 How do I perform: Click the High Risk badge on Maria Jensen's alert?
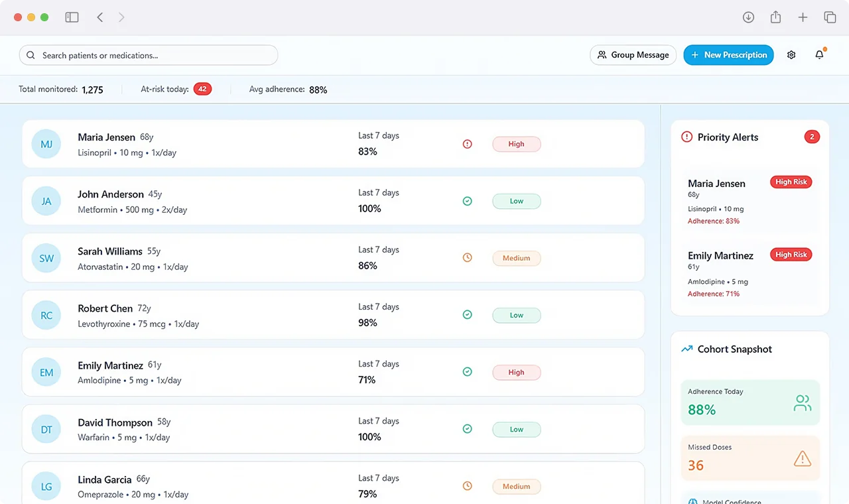tap(791, 182)
